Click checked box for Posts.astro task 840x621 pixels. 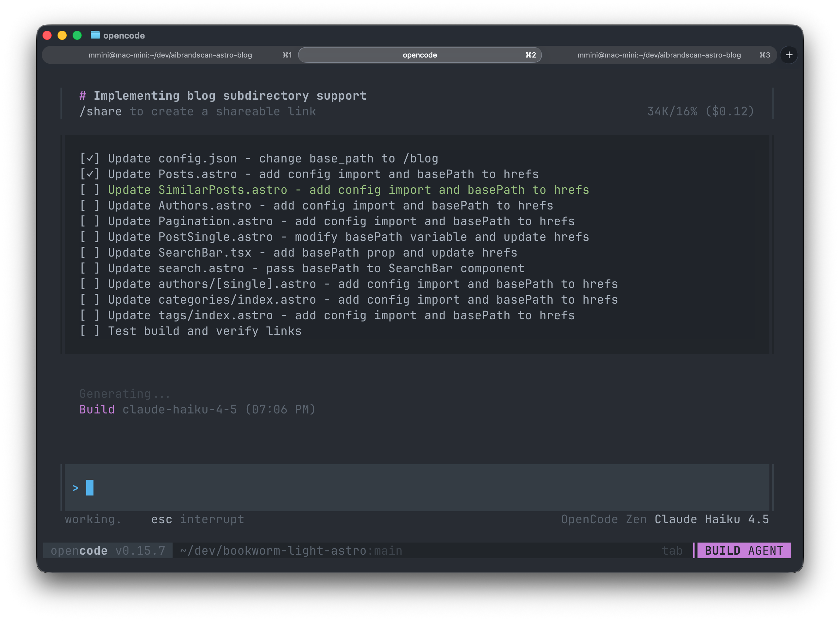[90, 175]
